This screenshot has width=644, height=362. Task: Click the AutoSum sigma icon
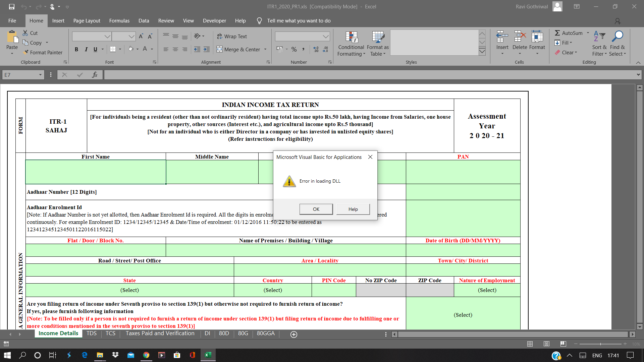click(x=557, y=33)
